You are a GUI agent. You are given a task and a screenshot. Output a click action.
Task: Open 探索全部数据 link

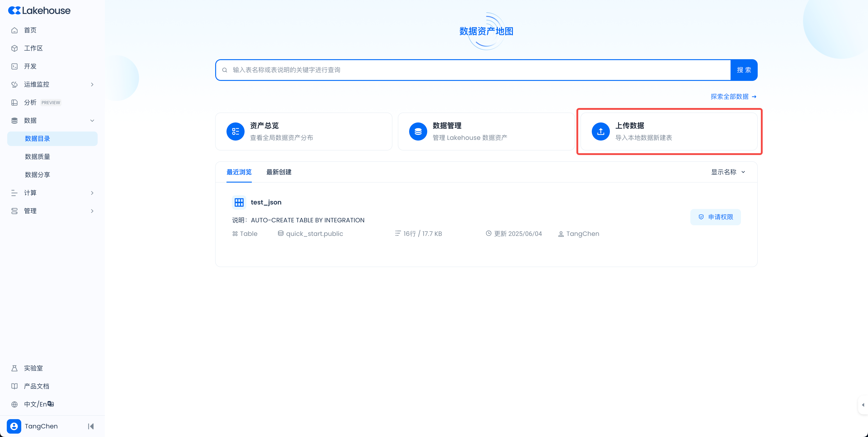[x=733, y=97]
